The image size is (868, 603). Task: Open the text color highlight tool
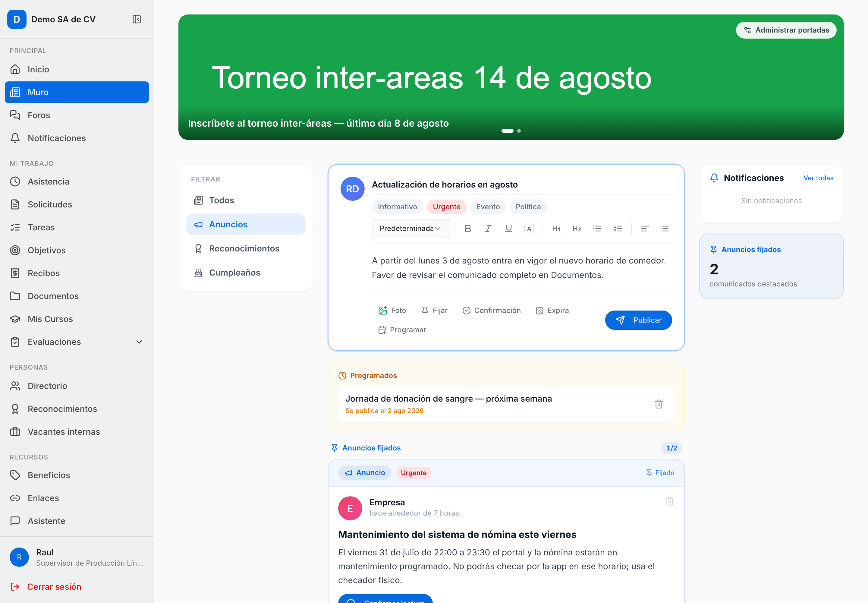(529, 229)
